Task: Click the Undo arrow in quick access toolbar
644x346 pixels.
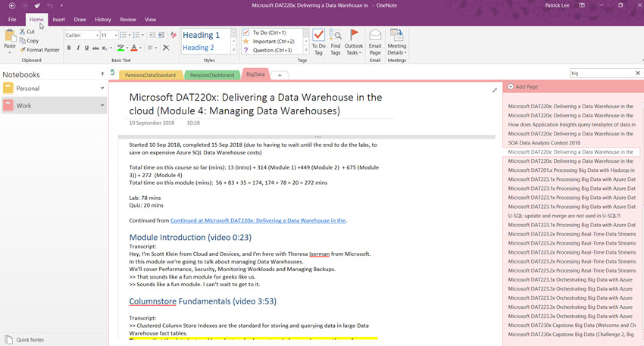Action: (x=50, y=6)
